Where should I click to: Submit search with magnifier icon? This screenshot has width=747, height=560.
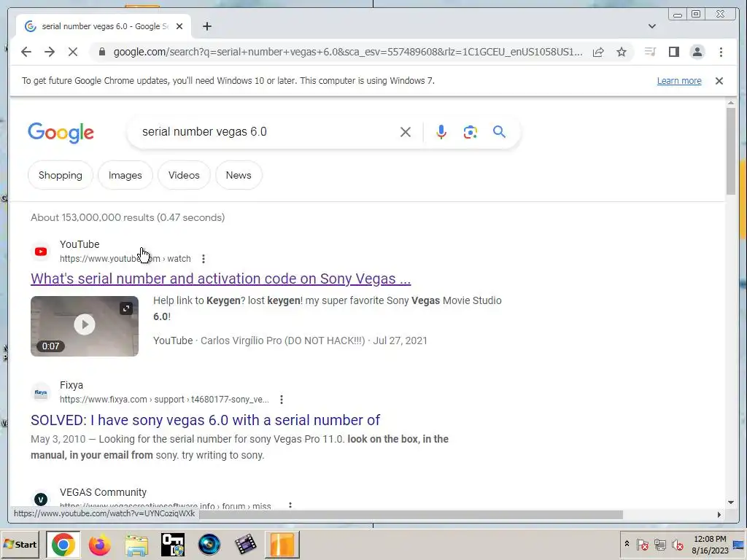[x=499, y=132]
